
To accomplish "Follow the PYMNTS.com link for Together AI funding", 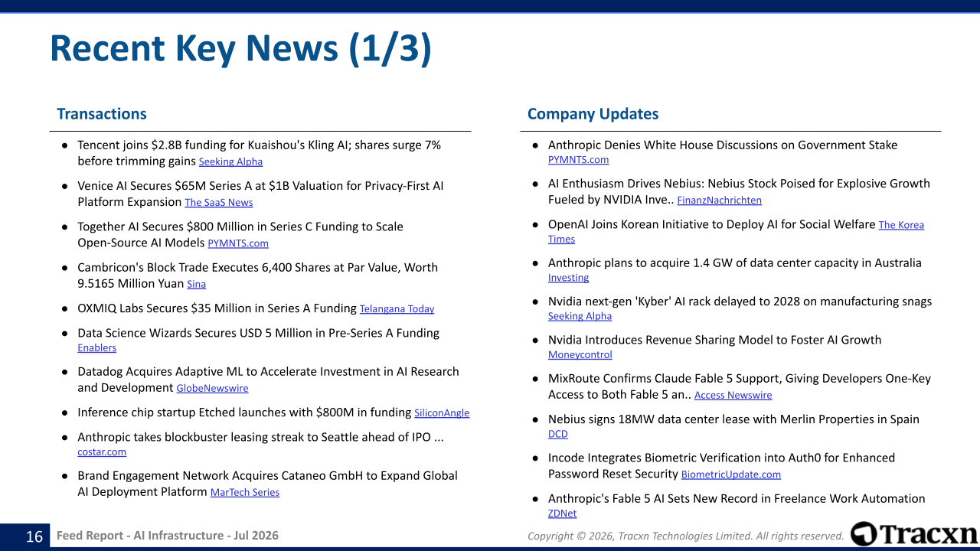I will [238, 243].
